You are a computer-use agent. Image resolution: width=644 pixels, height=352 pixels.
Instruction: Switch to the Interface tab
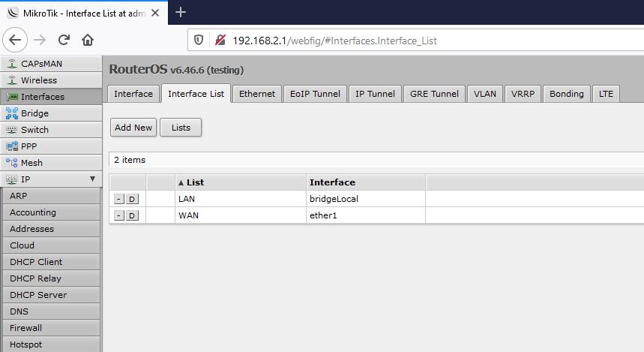point(133,94)
